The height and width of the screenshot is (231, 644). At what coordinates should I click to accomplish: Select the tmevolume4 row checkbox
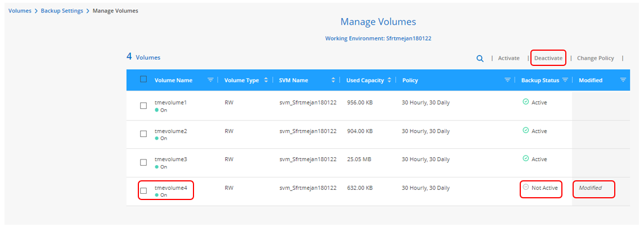pos(143,190)
